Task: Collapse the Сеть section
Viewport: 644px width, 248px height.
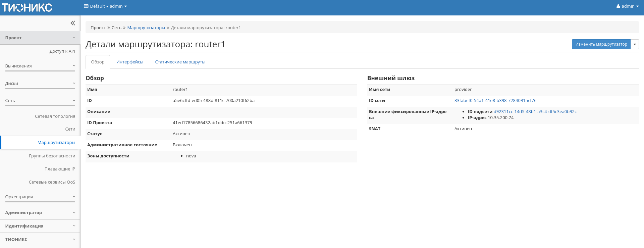Action: pos(40,101)
